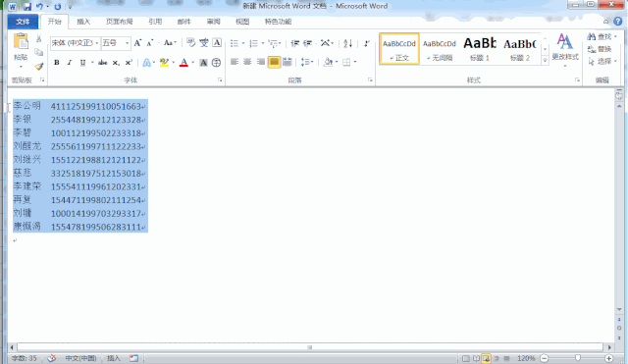Clear formatting with eraser icon
Image resolution: width=628 pixels, height=364 pixels.
pyautogui.click(x=190, y=43)
